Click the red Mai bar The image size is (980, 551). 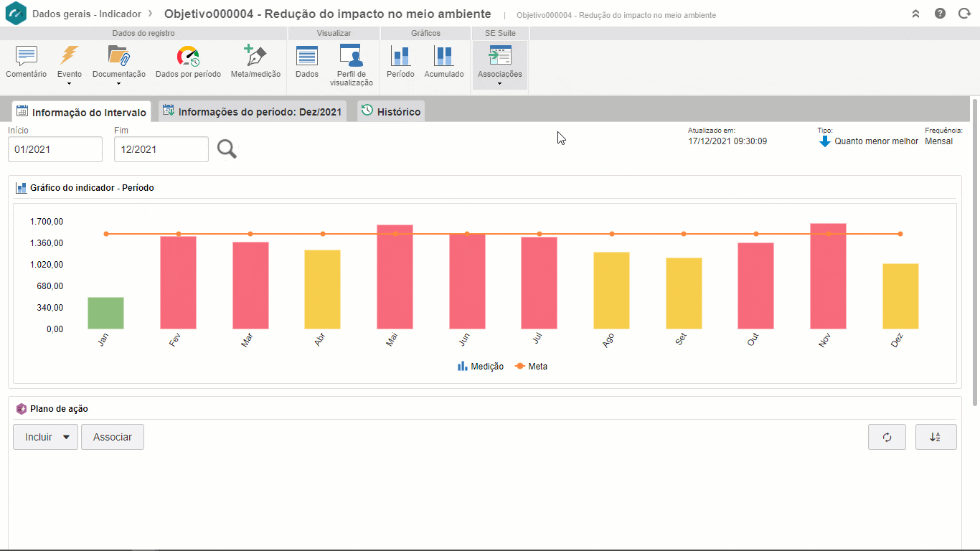tap(395, 277)
